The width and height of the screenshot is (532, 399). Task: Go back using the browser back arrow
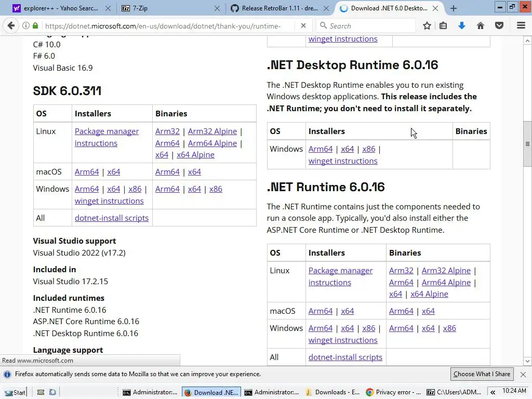point(11,25)
